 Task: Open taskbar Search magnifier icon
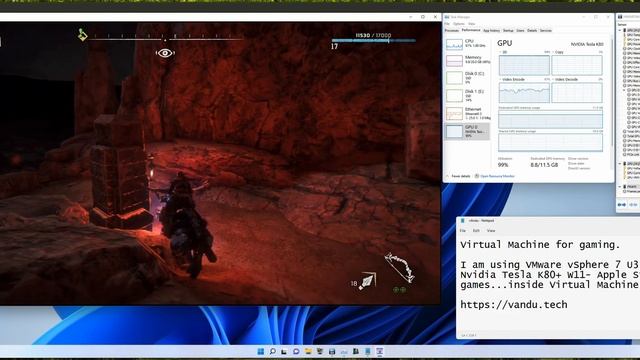pos(272,351)
